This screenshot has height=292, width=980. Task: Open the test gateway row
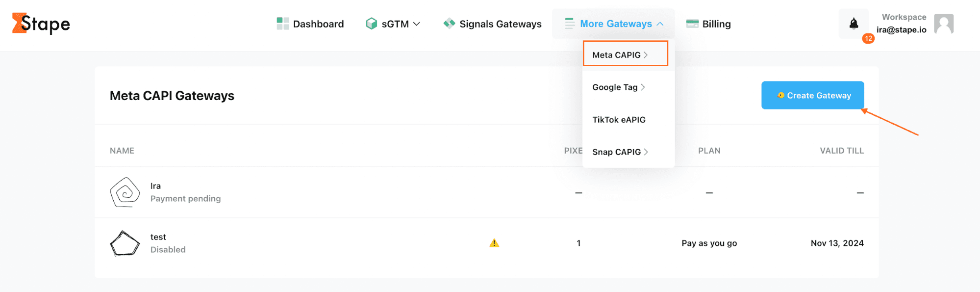click(x=486, y=243)
